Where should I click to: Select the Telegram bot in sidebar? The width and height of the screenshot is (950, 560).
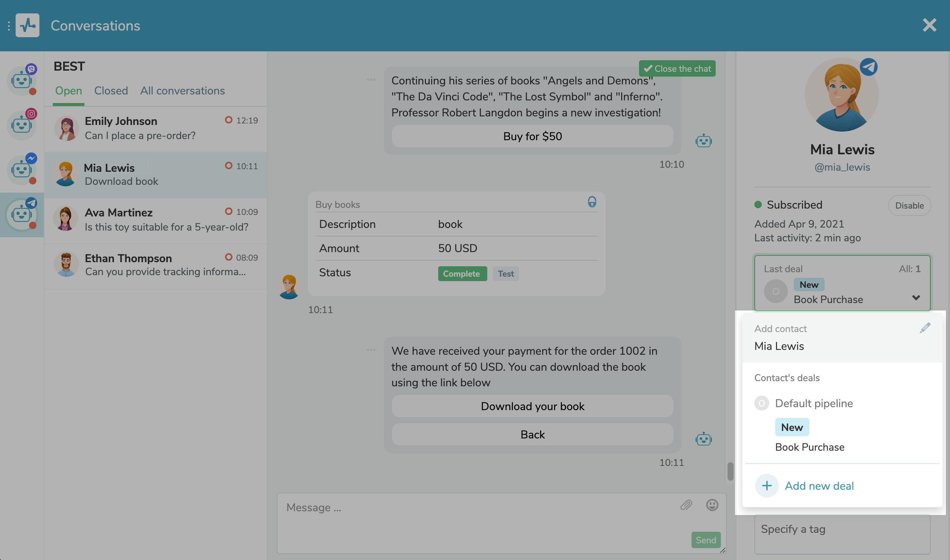pyautogui.click(x=22, y=215)
